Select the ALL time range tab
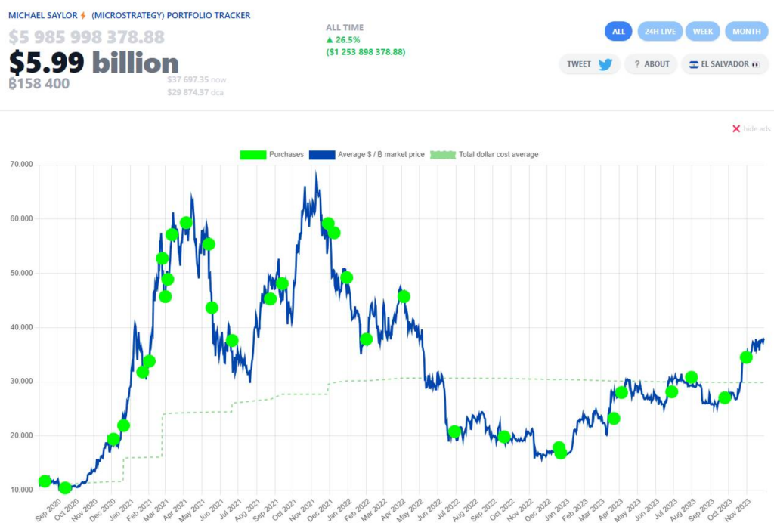 tap(618, 32)
